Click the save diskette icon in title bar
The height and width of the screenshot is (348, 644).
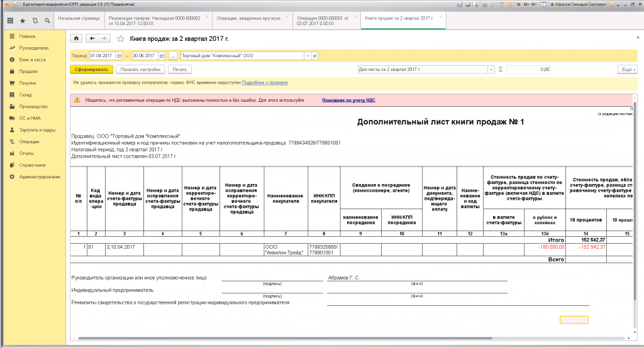pyautogui.click(x=460, y=4)
